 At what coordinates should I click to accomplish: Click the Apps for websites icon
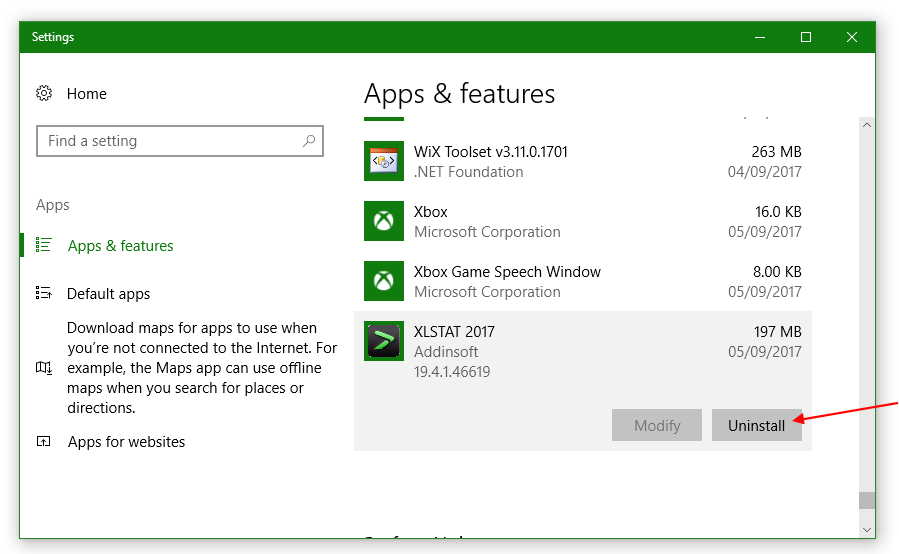(44, 441)
